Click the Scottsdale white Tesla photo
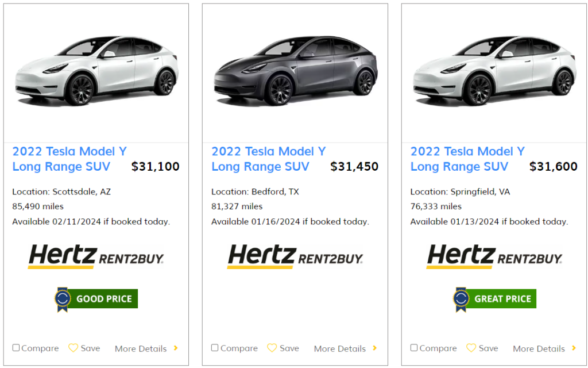This screenshot has width=588, height=368. pos(96,72)
